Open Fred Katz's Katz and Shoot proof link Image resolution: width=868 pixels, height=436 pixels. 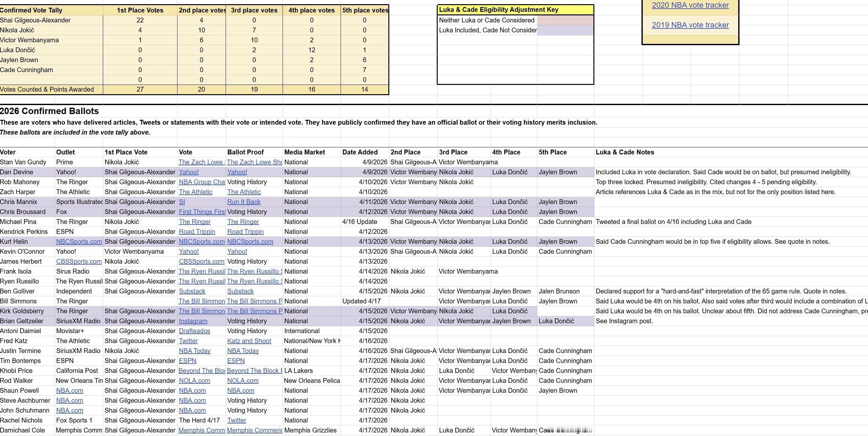[249, 341]
